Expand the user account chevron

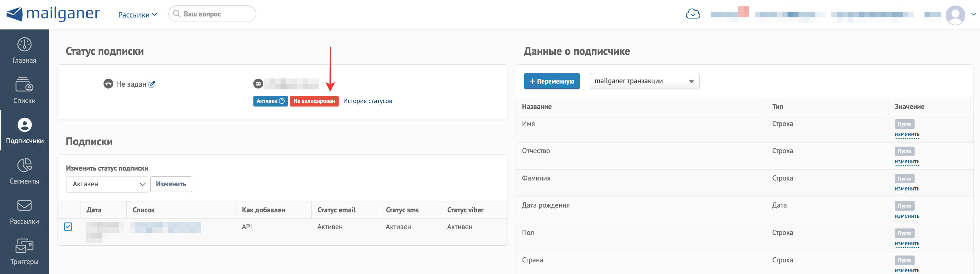tap(973, 14)
